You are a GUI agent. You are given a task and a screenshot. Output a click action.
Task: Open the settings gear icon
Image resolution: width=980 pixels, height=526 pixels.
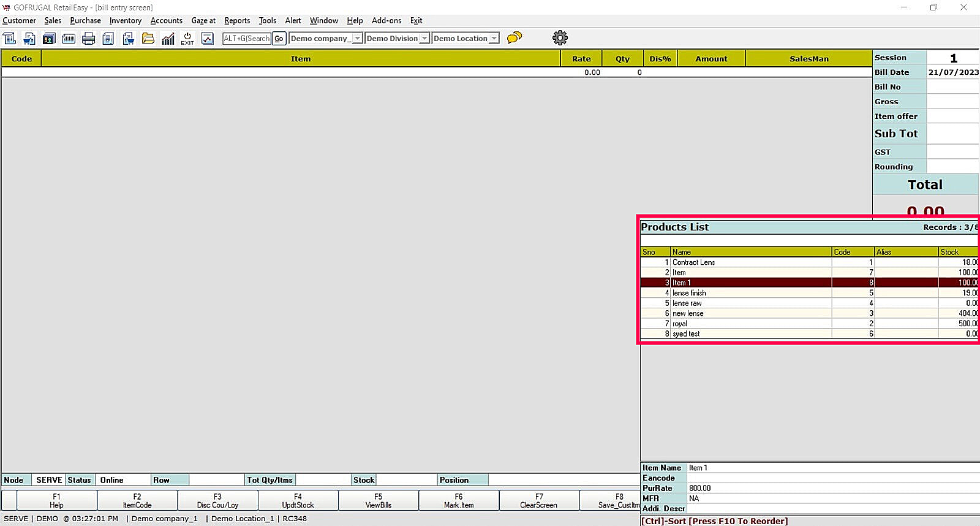pos(560,38)
